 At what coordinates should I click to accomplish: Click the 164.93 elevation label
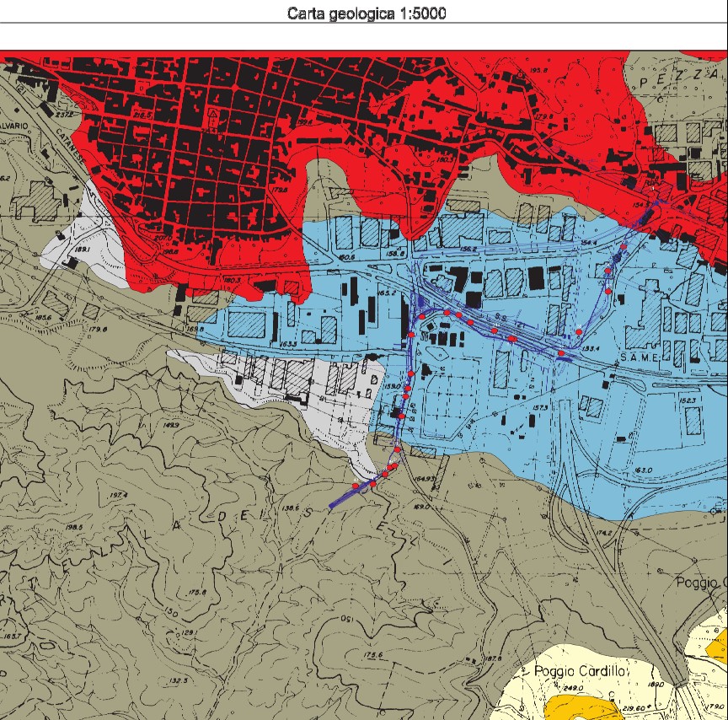pyautogui.click(x=424, y=479)
